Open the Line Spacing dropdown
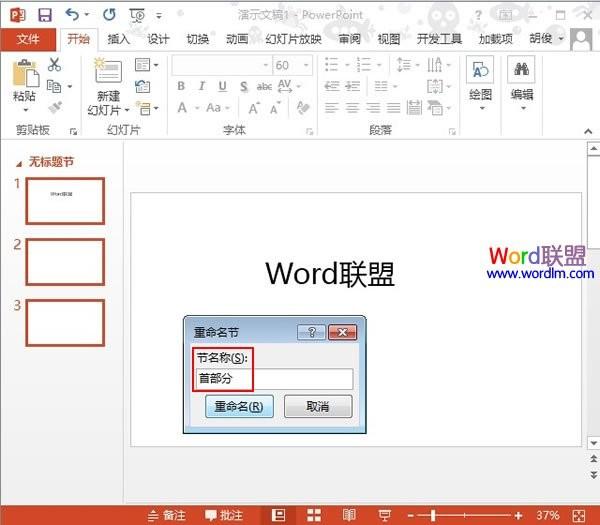The width and height of the screenshot is (600, 525). (x=408, y=64)
